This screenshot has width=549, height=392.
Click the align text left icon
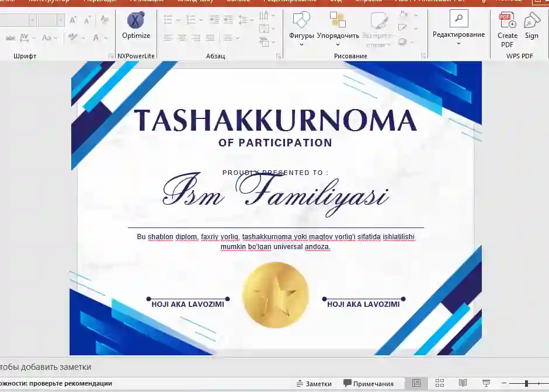coord(168,38)
